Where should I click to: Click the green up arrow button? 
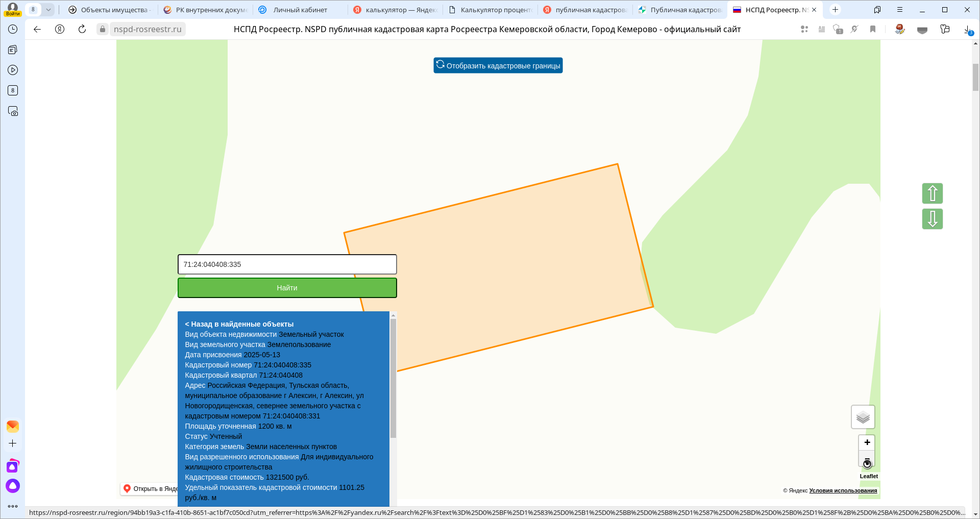coord(932,193)
